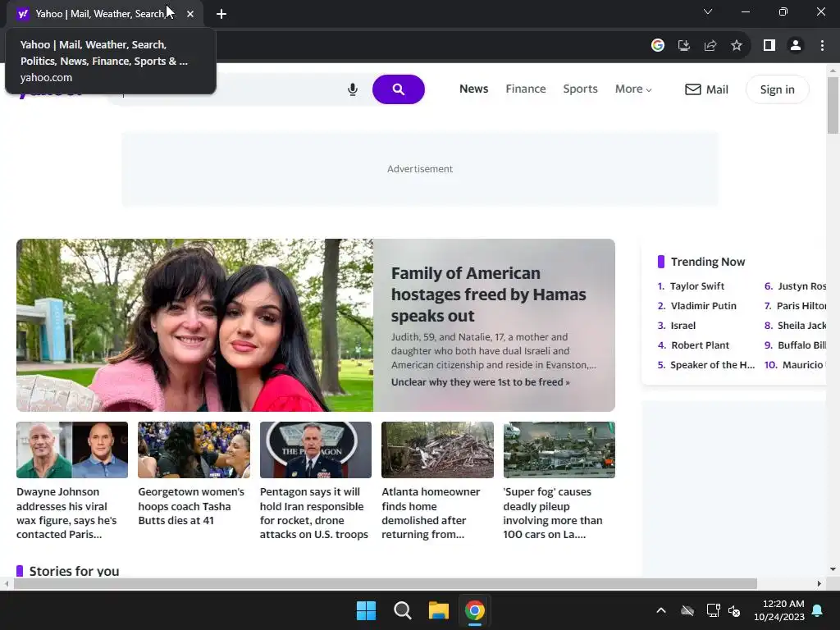Open the Finance navigation item
The image size is (840, 630).
click(x=526, y=89)
